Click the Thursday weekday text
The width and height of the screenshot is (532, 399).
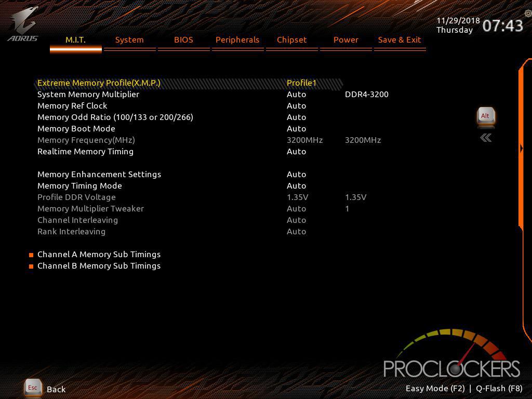(x=455, y=30)
